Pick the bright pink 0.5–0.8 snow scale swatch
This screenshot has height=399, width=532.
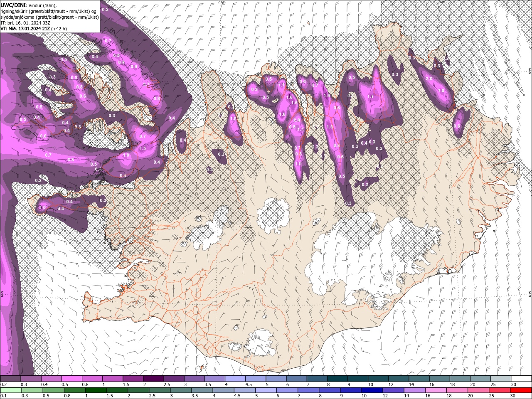[71, 379]
